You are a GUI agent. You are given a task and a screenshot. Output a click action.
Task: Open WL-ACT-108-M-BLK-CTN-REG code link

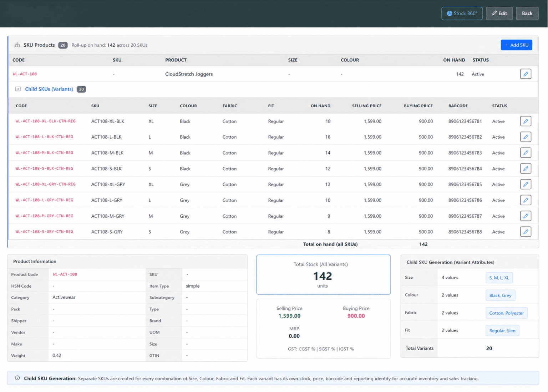tap(44, 153)
